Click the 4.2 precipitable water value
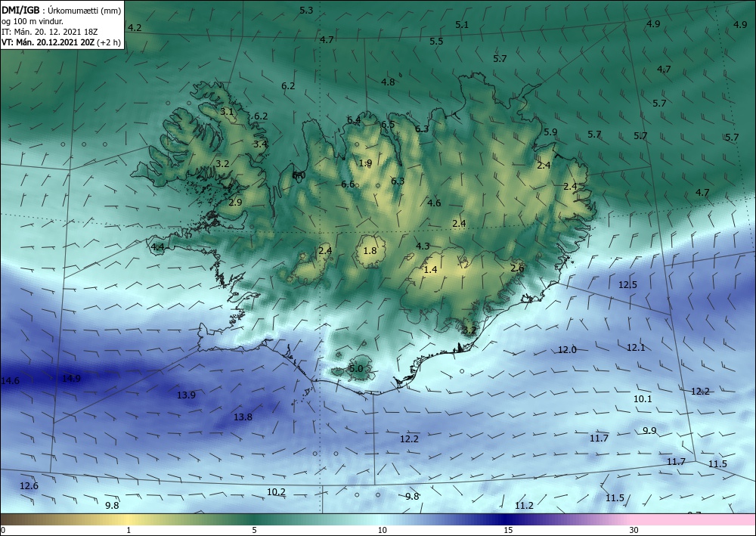756x536 pixels. pos(135,27)
